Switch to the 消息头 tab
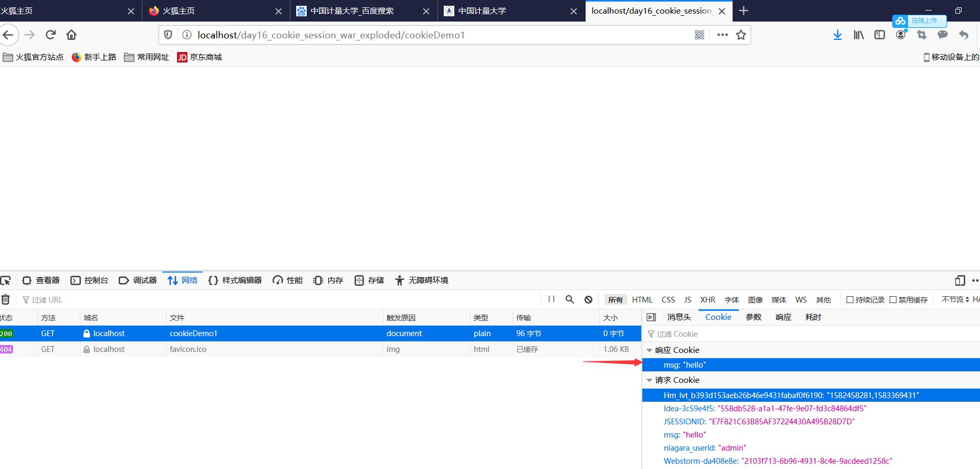 679,317
